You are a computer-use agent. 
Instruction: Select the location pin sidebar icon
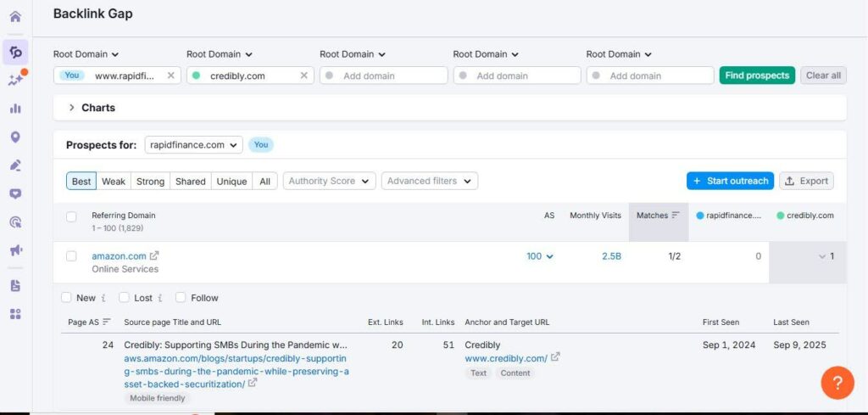(x=15, y=137)
